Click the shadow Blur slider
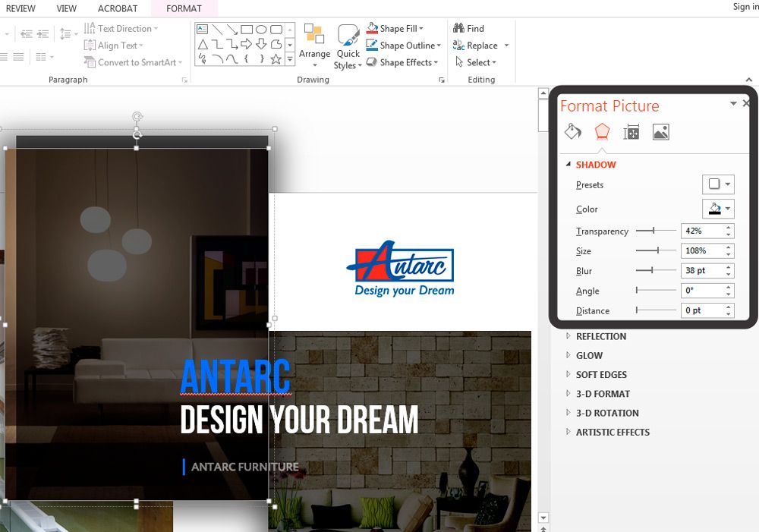This screenshot has height=532, width=759. point(656,271)
